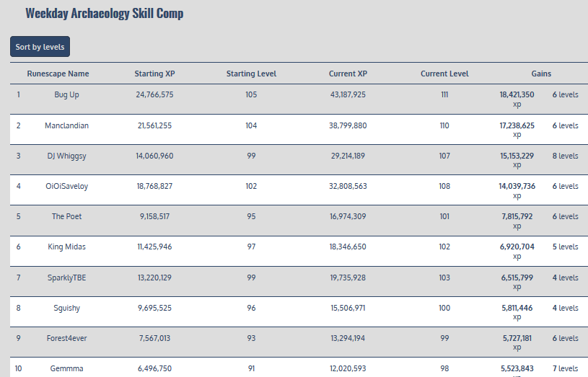This screenshot has width=588, height=377.
Task: Select the Manclandian player name
Action: pos(66,125)
